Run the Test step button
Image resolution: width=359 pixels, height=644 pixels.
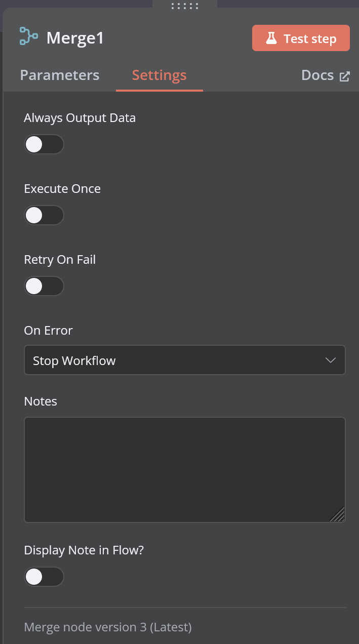pyautogui.click(x=301, y=38)
